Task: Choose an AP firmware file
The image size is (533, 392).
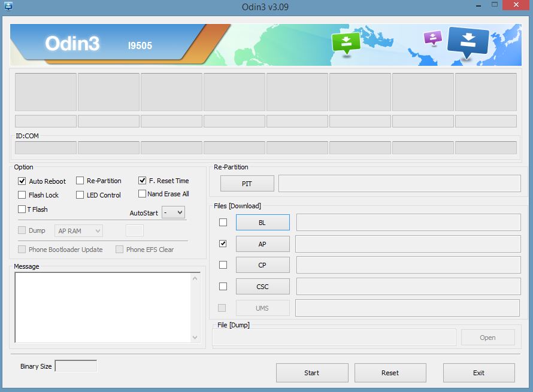Action: click(263, 244)
